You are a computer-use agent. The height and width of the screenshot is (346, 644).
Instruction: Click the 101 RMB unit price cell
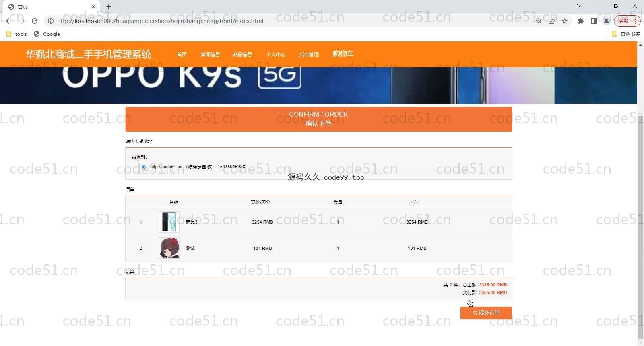click(x=262, y=248)
